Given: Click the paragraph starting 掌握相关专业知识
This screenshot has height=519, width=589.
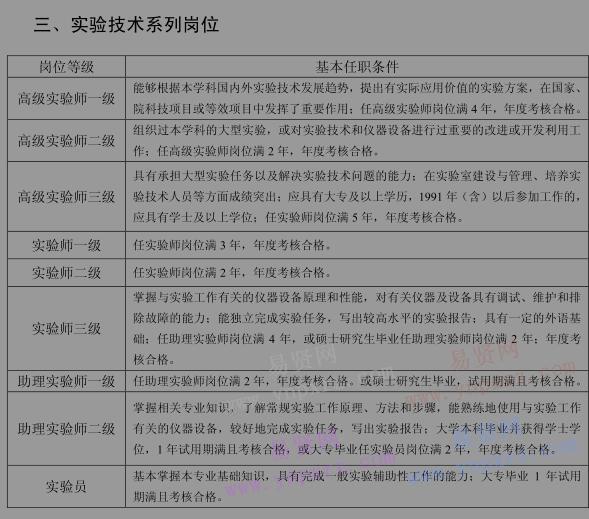Looking at the screenshot, I should tap(357, 428).
